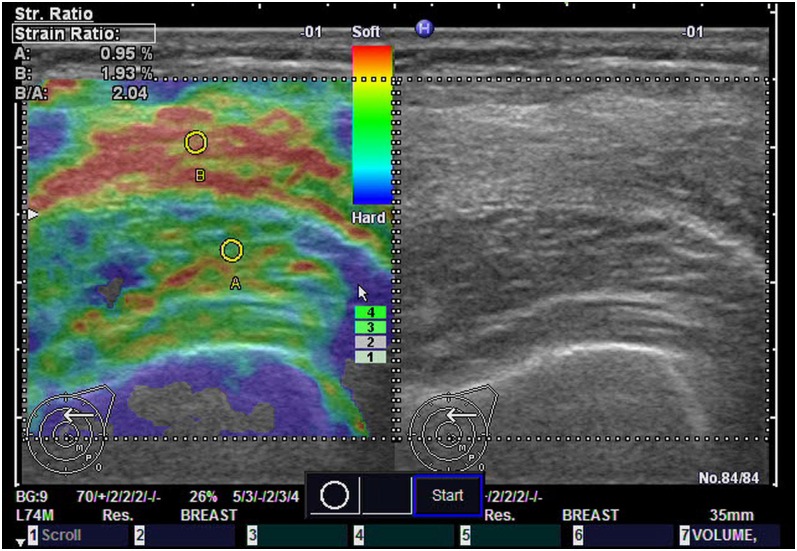
Task: Click the frame counter No.84/84
Action: tap(728, 478)
